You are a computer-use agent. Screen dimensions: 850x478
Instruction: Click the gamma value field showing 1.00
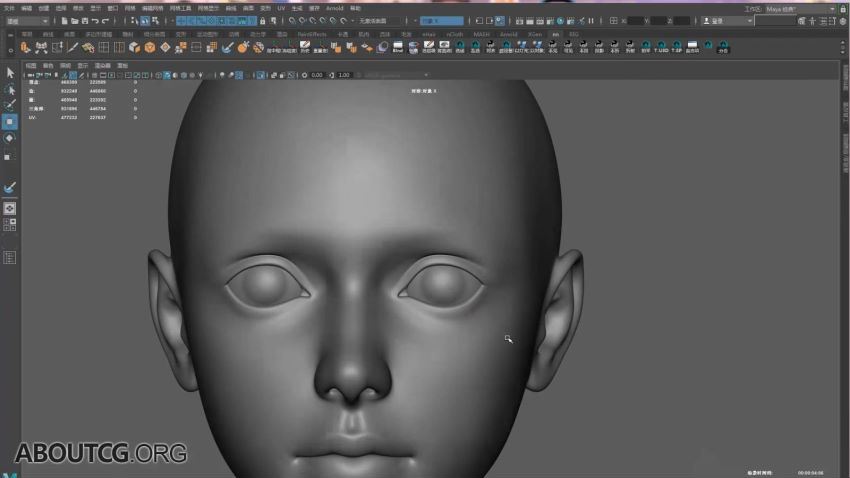[x=343, y=75]
